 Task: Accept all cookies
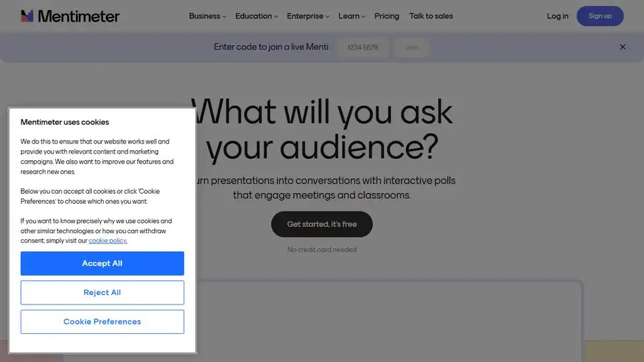tap(102, 263)
